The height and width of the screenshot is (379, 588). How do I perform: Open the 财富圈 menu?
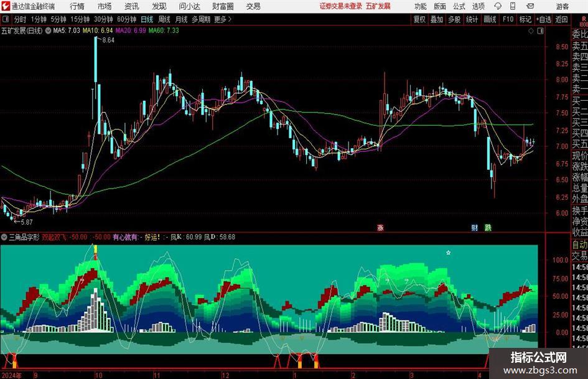(x=223, y=6)
